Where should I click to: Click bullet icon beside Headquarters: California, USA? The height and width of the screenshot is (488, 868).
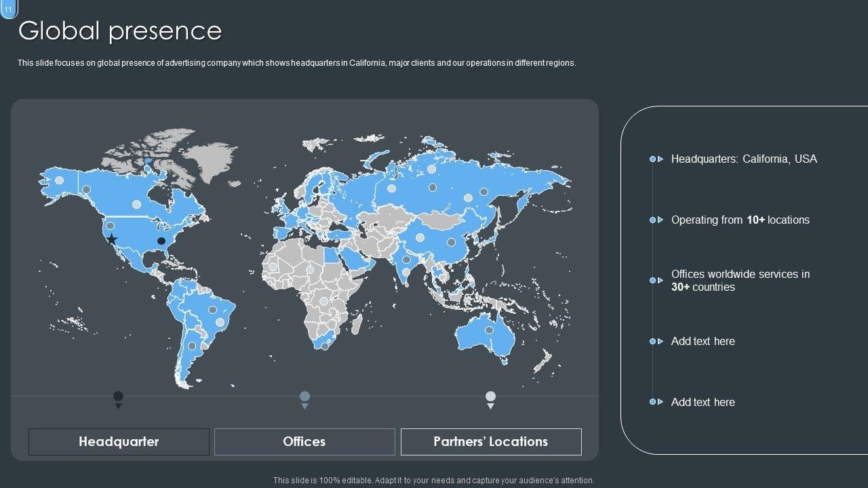pyautogui.click(x=656, y=159)
